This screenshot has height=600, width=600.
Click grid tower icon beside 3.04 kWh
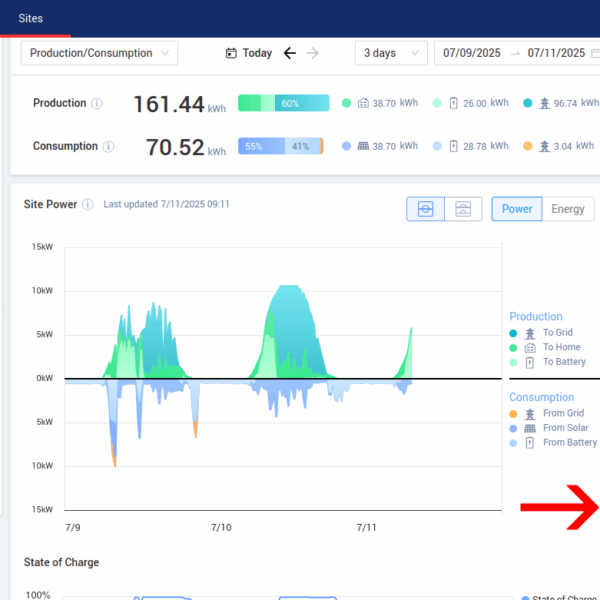click(544, 146)
